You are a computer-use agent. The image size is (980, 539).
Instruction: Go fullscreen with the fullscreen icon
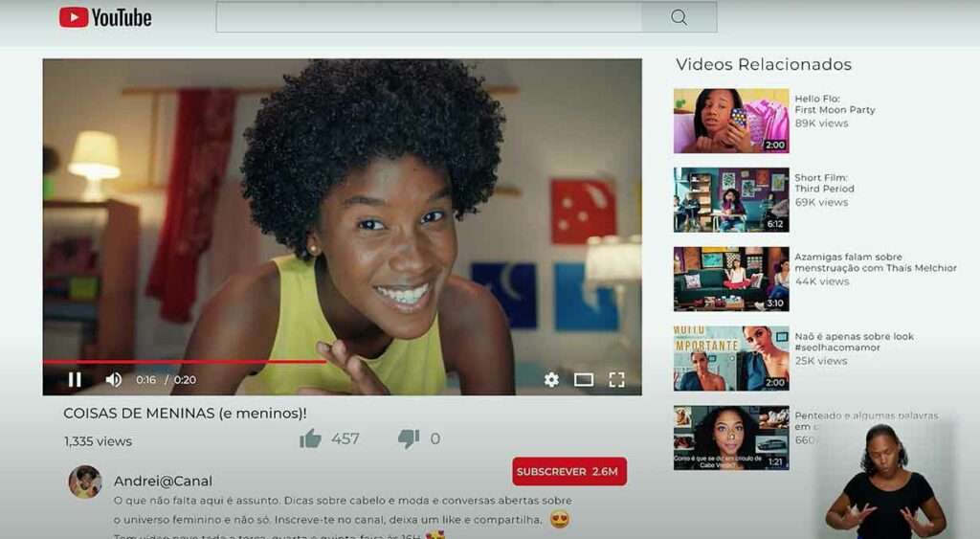(x=617, y=379)
